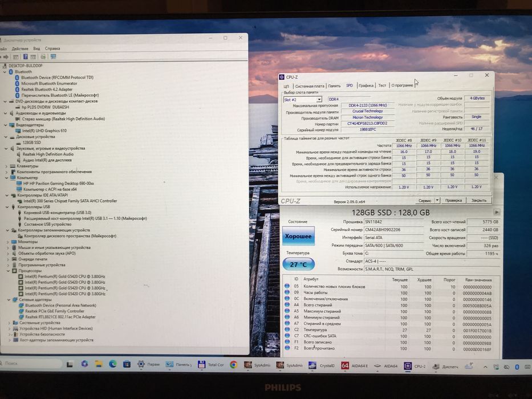Open Microsoft Store icon on taskbar
This screenshot has width=532, height=399.
[x=127, y=364]
